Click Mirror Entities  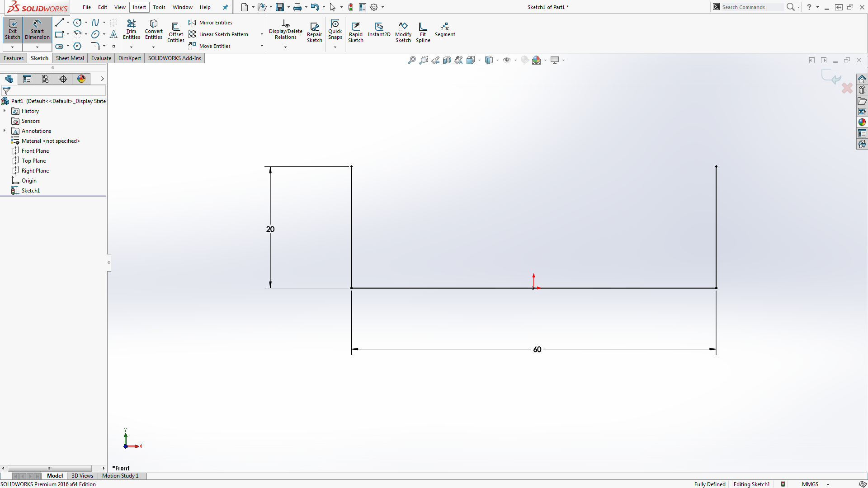211,22
